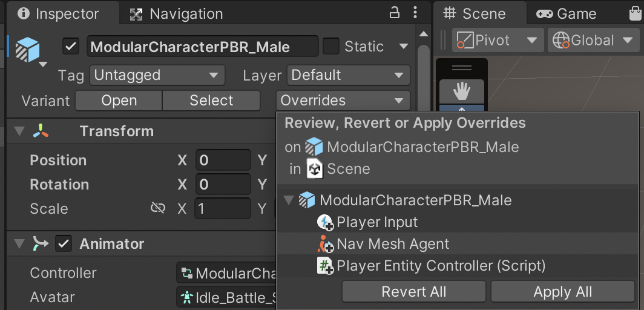
Task: Click the Select prefab button
Action: point(211,101)
